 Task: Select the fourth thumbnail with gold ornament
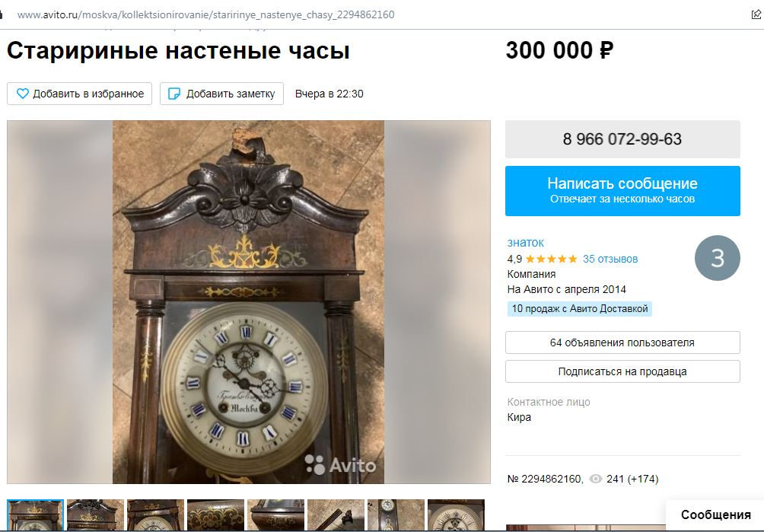tap(215, 515)
